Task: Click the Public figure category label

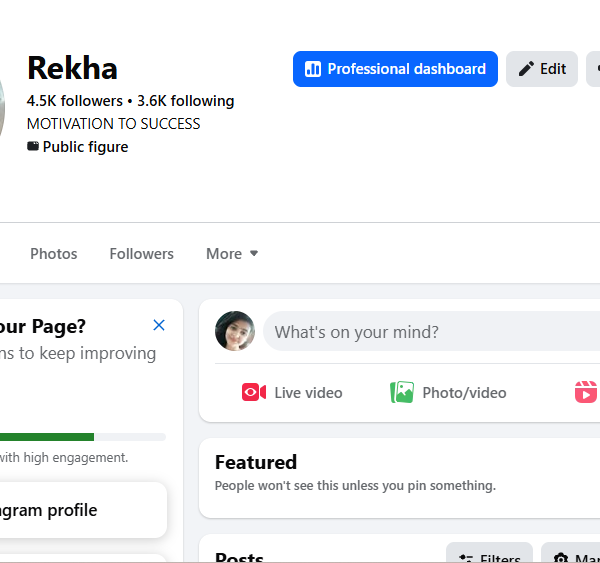Action: click(85, 147)
